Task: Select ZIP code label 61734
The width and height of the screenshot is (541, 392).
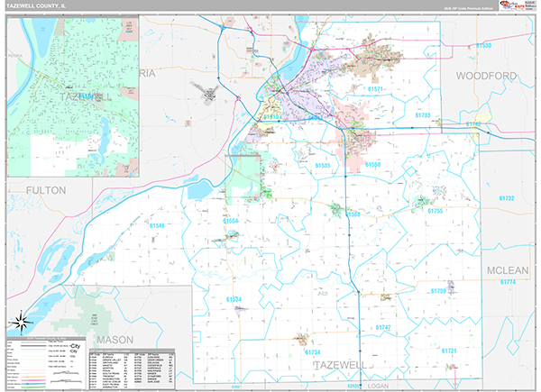Action: click(x=313, y=352)
